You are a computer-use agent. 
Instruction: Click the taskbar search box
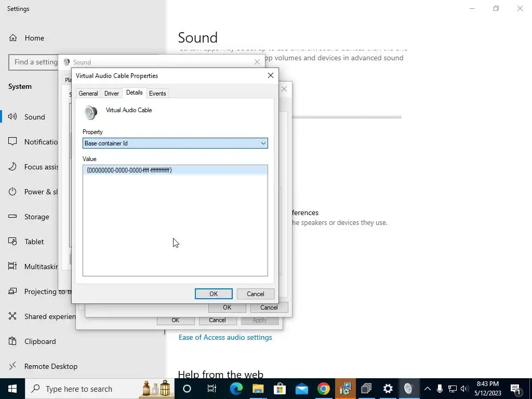100,389
